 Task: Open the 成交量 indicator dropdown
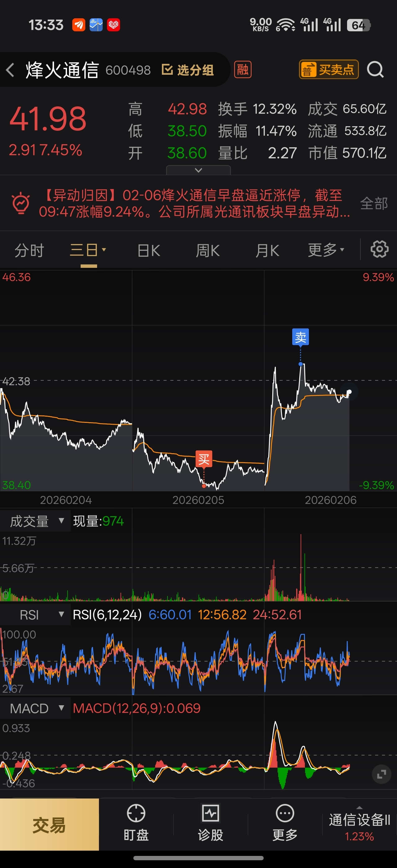point(35,521)
